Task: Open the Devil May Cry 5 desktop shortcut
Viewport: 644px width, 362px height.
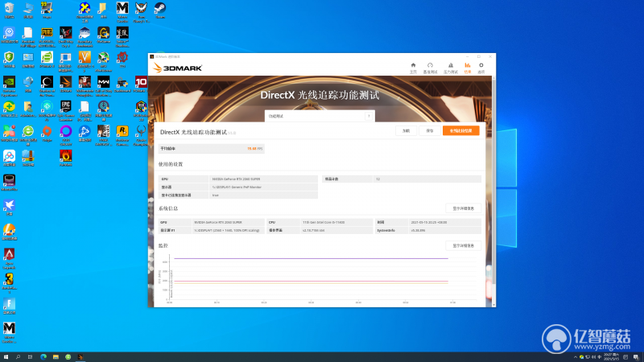Action: pyautogui.click(x=66, y=37)
